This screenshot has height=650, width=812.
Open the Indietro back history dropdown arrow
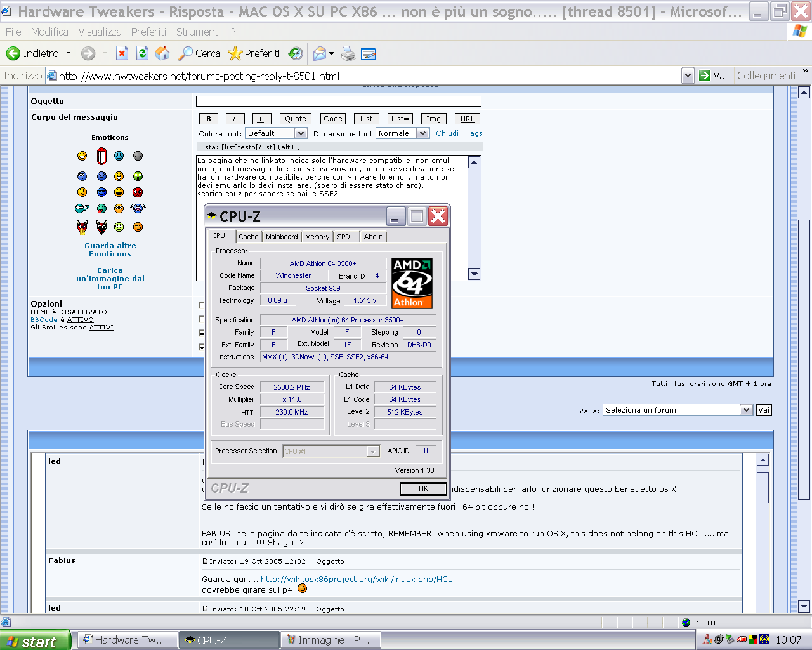click(x=69, y=54)
